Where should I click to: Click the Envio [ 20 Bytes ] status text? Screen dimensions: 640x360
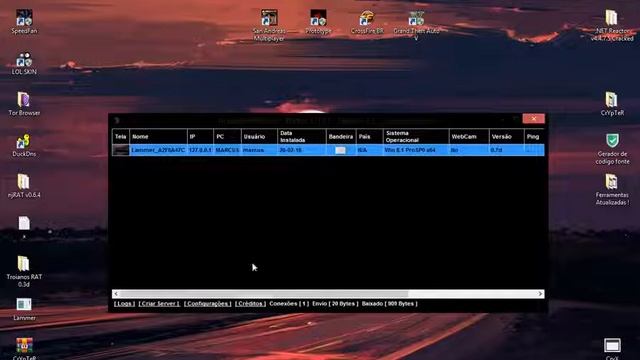pyautogui.click(x=335, y=304)
